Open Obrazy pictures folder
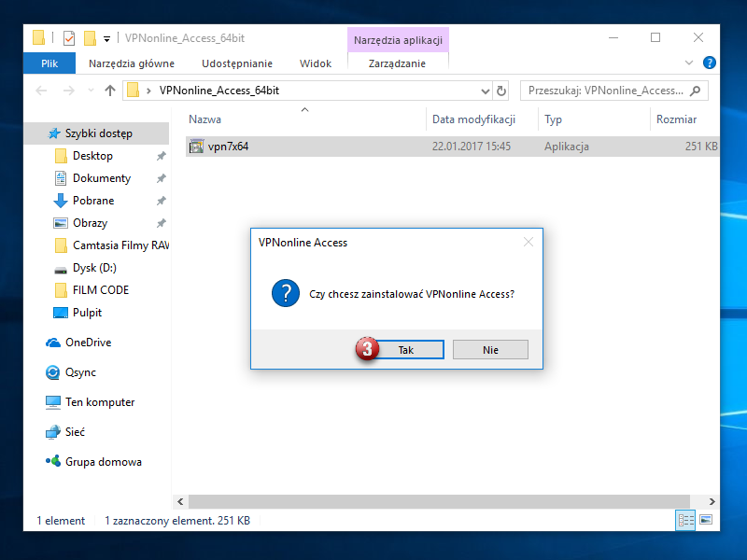747x560 pixels. tap(90, 223)
